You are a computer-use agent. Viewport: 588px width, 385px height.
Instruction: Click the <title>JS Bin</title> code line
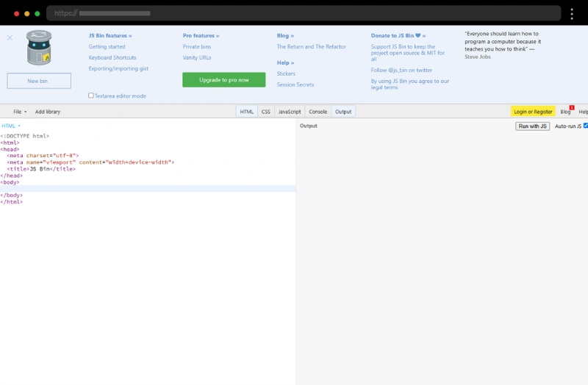click(x=41, y=169)
